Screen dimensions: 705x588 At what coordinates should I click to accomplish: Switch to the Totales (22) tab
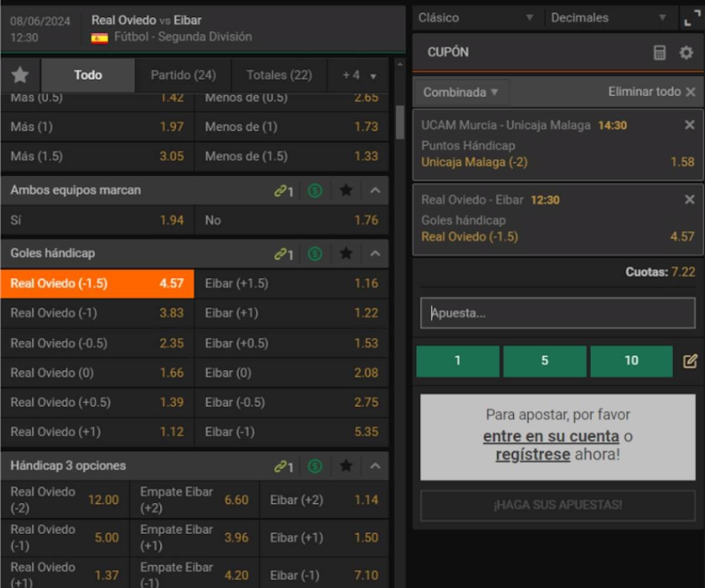pyautogui.click(x=279, y=75)
